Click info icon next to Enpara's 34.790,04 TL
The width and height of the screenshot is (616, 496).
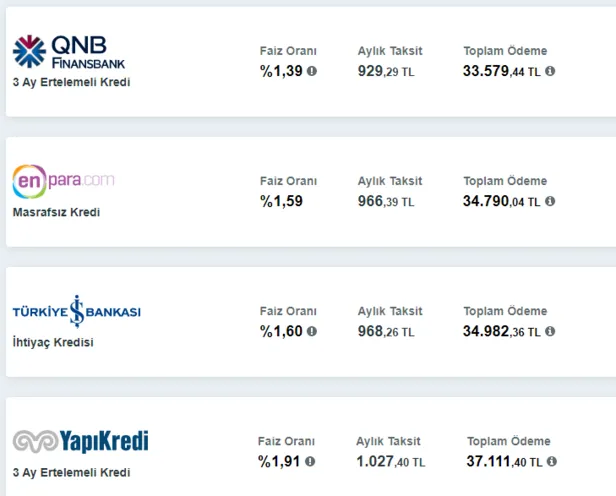[550, 201]
